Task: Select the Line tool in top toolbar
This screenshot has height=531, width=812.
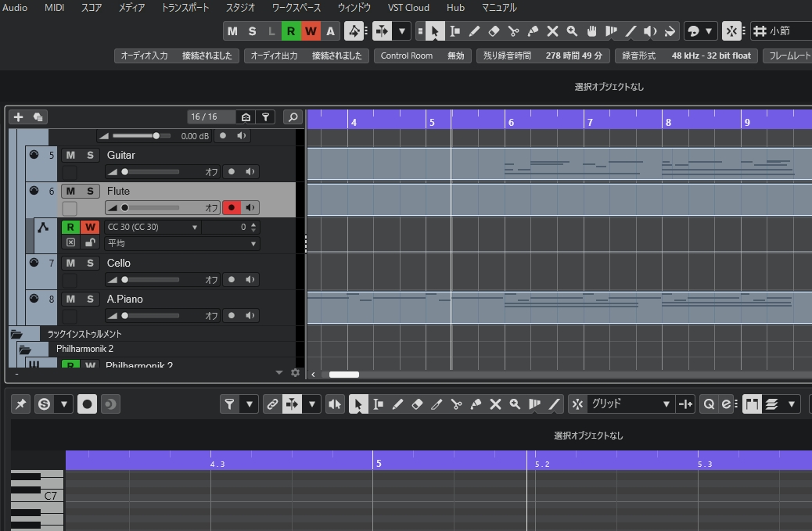Action: 631,31
